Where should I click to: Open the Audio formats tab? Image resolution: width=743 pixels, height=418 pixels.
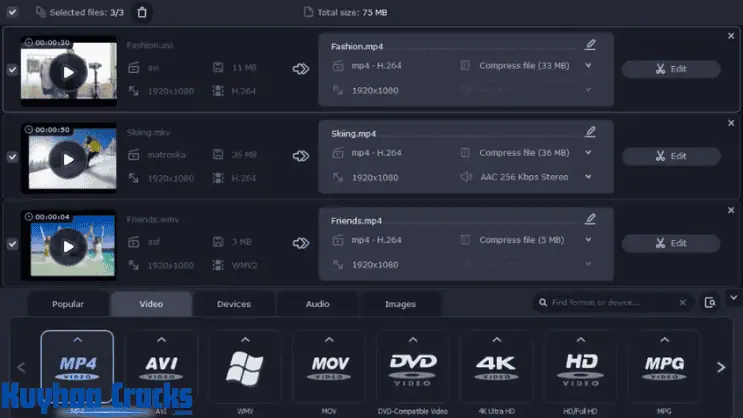tap(317, 304)
